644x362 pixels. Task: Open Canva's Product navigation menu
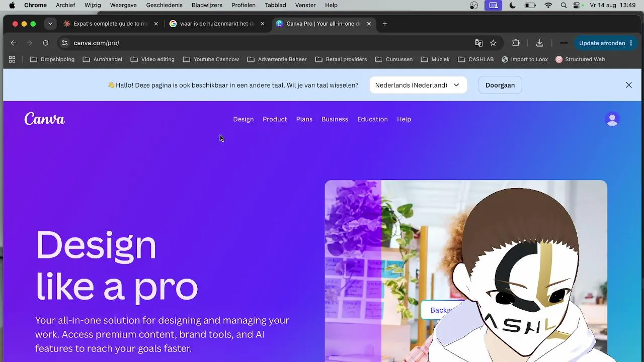point(275,119)
